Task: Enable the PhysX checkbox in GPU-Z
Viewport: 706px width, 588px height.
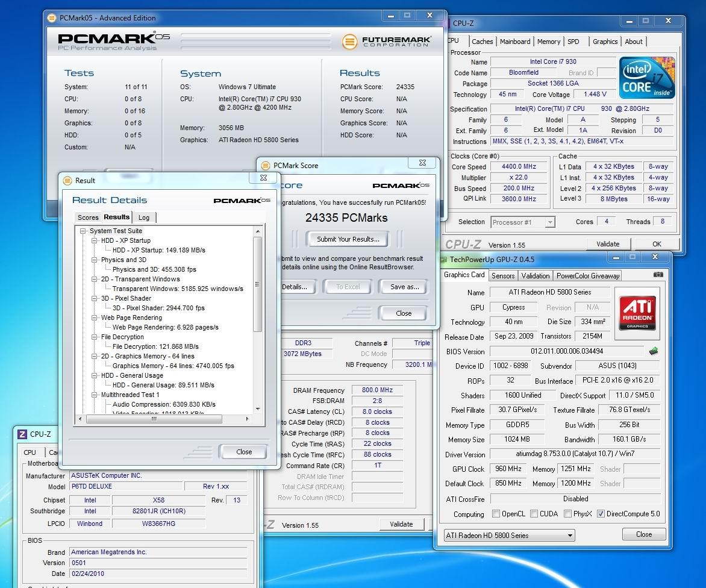Action: coord(568,513)
